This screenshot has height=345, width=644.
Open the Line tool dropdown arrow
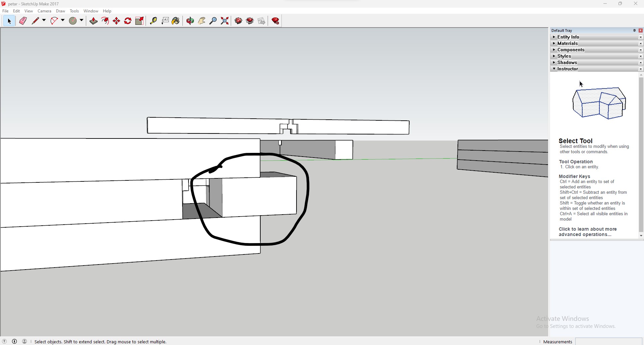44,20
